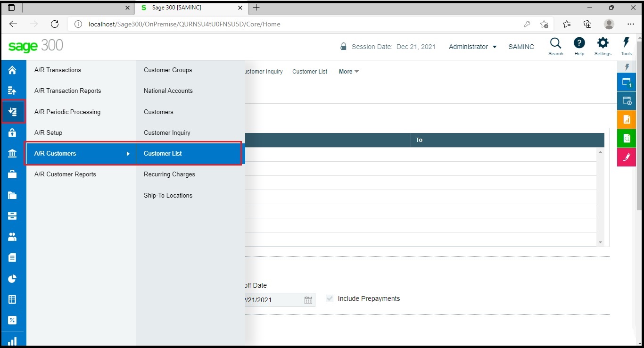This screenshot has width=644, height=348.
Task: Open the green Inquiry tool icon
Action: click(627, 138)
